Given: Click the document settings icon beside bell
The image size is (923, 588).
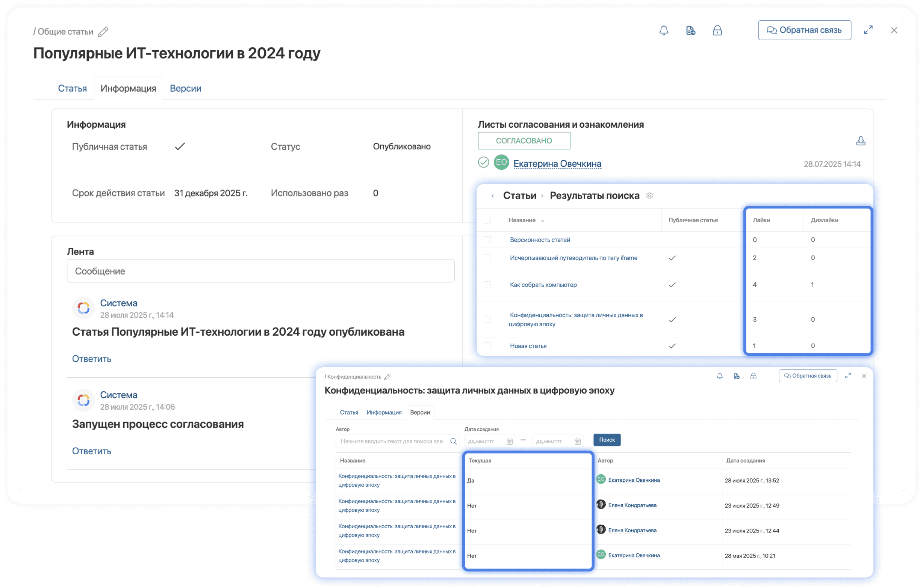Looking at the screenshot, I should click(690, 30).
